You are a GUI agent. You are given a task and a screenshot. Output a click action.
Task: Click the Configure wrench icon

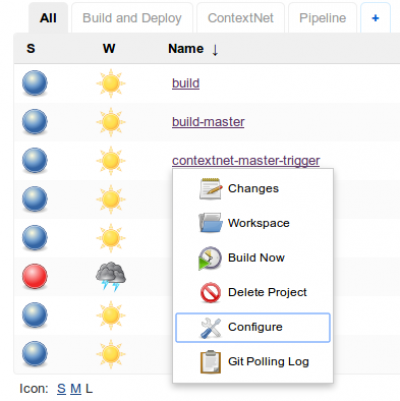click(210, 328)
